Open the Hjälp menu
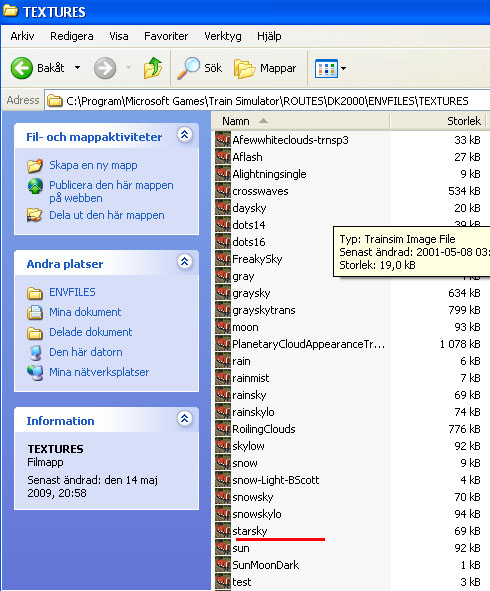490x591 pixels. point(269,36)
